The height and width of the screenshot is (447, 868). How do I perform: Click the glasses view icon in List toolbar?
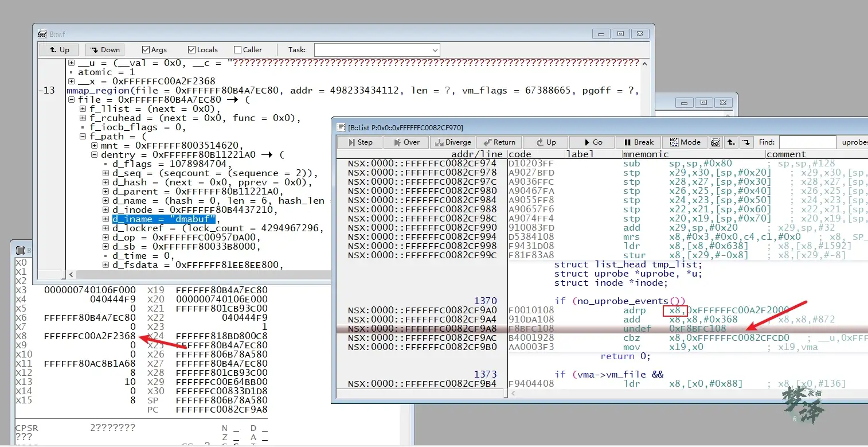715,142
